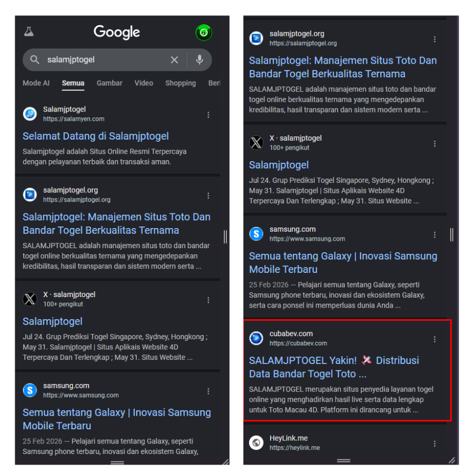This screenshot has height=473, width=476.
Task: Start voice search with the microphone
Action: coord(200,60)
